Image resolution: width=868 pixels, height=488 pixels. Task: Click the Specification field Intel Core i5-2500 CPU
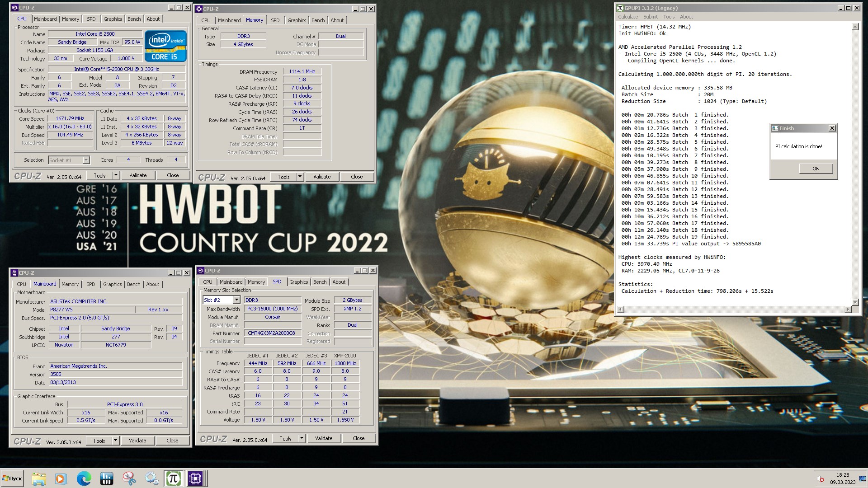click(117, 69)
